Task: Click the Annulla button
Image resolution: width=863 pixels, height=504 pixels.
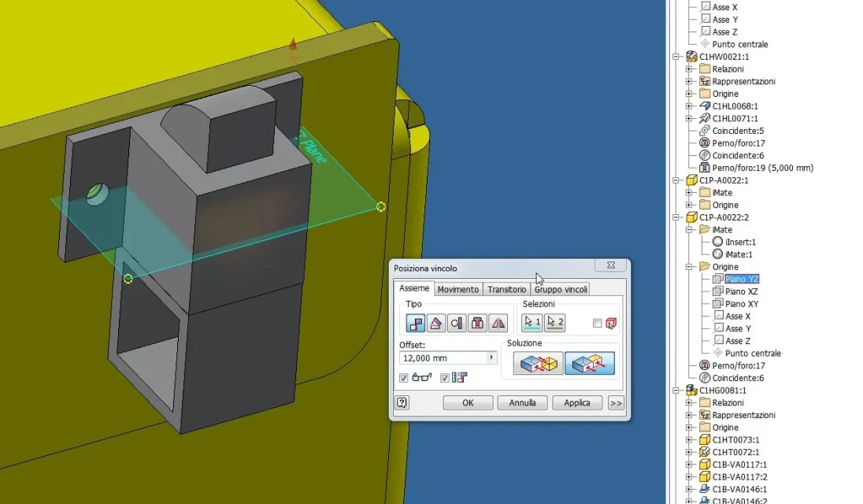Action: [x=522, y=402]
